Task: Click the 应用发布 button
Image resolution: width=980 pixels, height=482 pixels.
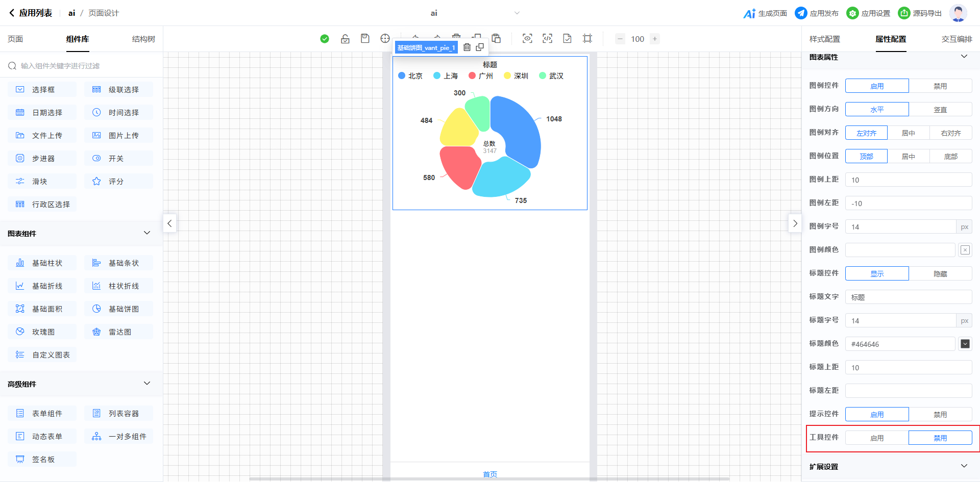Action: tap(817, 13)
